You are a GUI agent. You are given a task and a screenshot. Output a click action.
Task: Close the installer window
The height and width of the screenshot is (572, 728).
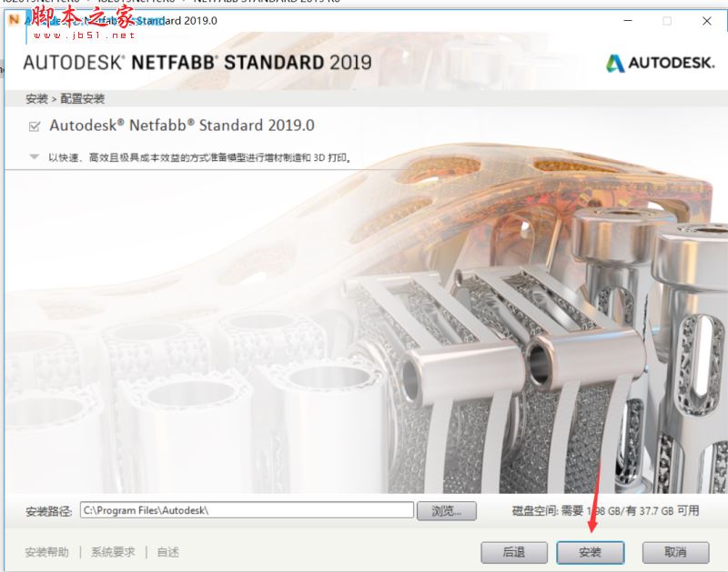click(707, 21)
